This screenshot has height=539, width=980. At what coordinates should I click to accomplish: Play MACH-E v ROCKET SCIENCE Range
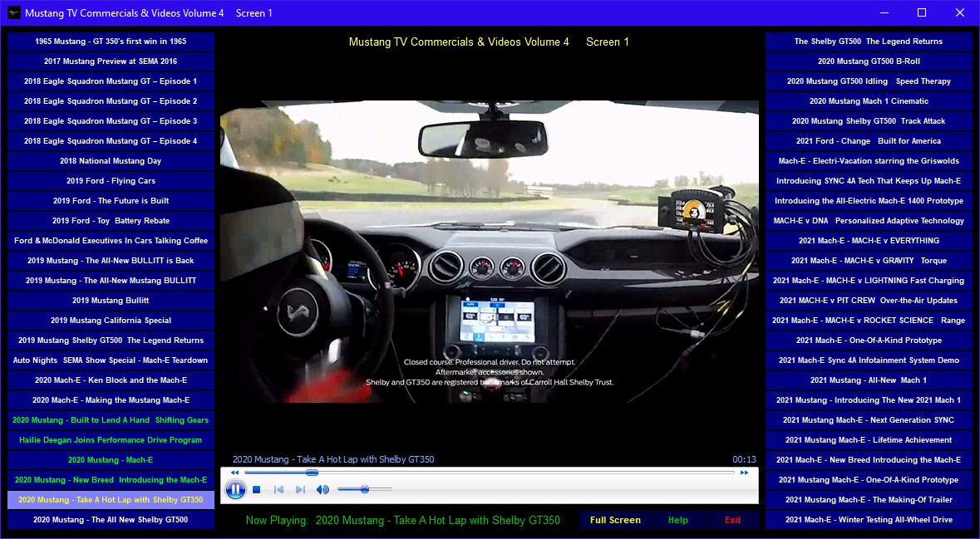(x=869, y=321)
